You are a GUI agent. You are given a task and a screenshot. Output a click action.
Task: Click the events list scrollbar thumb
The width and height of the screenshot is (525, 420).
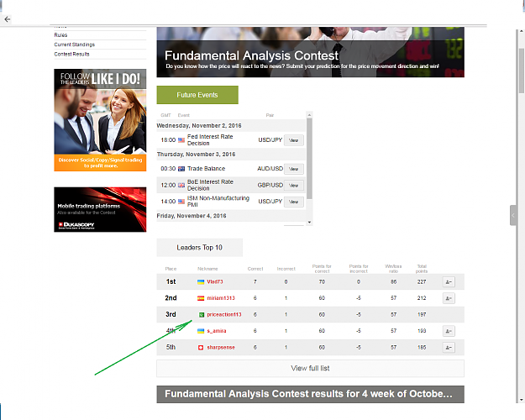point(309,159)
